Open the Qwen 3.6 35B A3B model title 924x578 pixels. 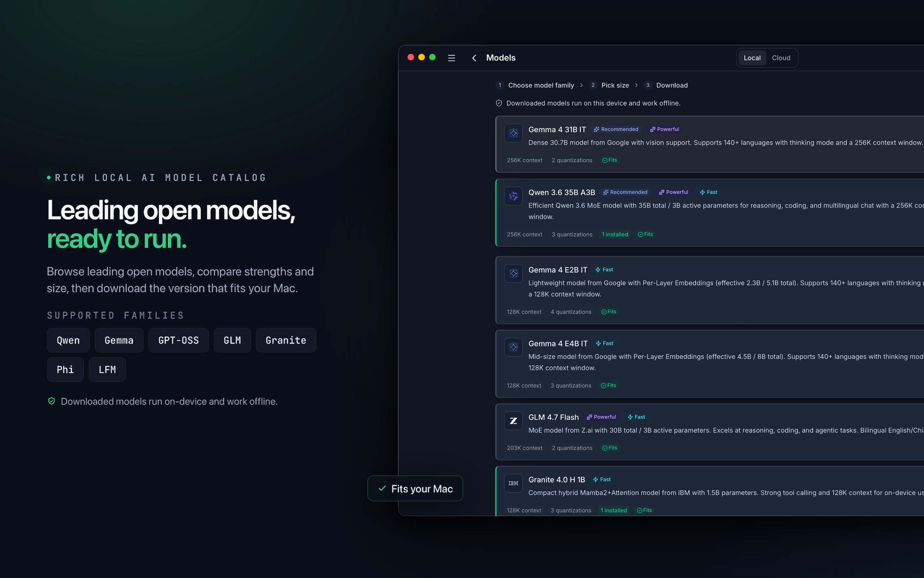tap(561, 192)
